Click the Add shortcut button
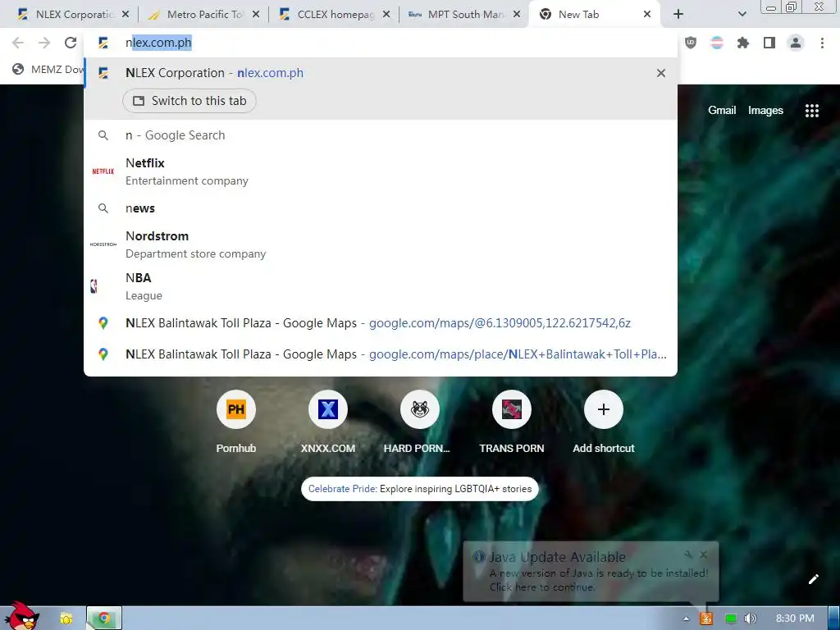This screenshot has width=840, height=630. pos(603,423)
